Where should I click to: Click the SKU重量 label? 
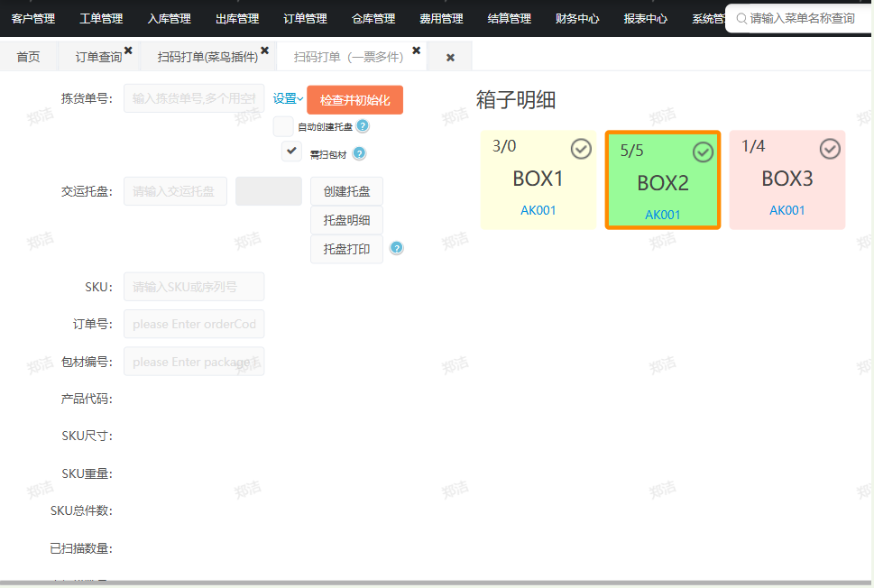coord(87,473)
